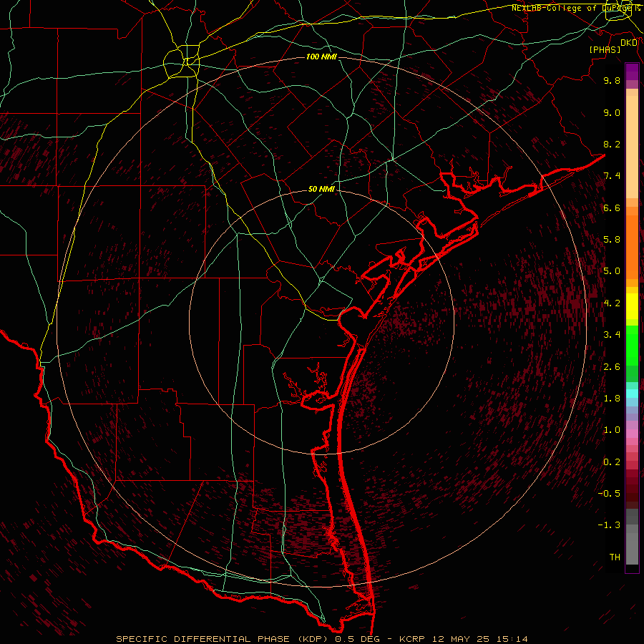Click the 9.8 scale value
644x644 pixels.
click(x=612, y=80)
